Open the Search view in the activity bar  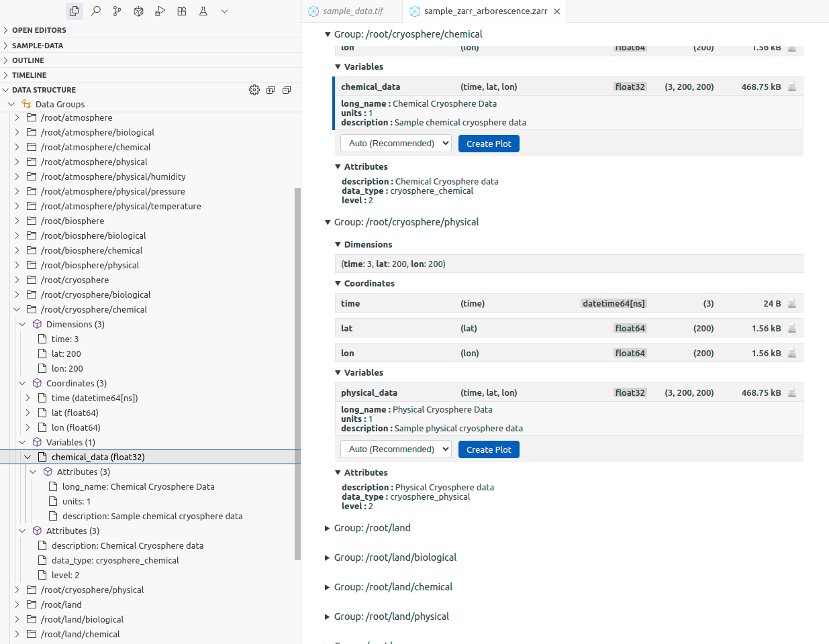[x=96, y=11]
